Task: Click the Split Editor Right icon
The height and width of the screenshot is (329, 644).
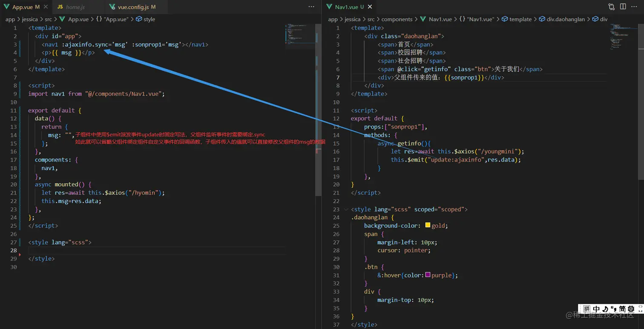Action: [x=623, y=7]
